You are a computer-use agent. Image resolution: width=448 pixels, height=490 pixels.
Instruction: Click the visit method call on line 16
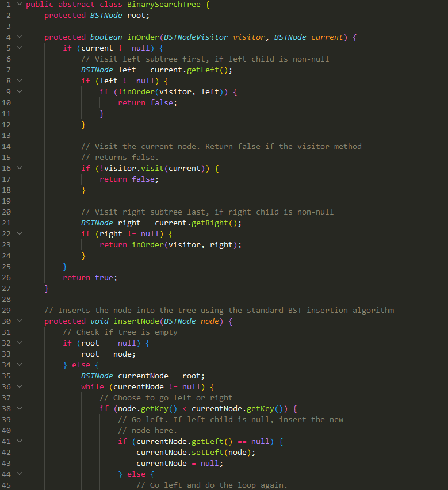pyautogui.click(x=152, y=169)
